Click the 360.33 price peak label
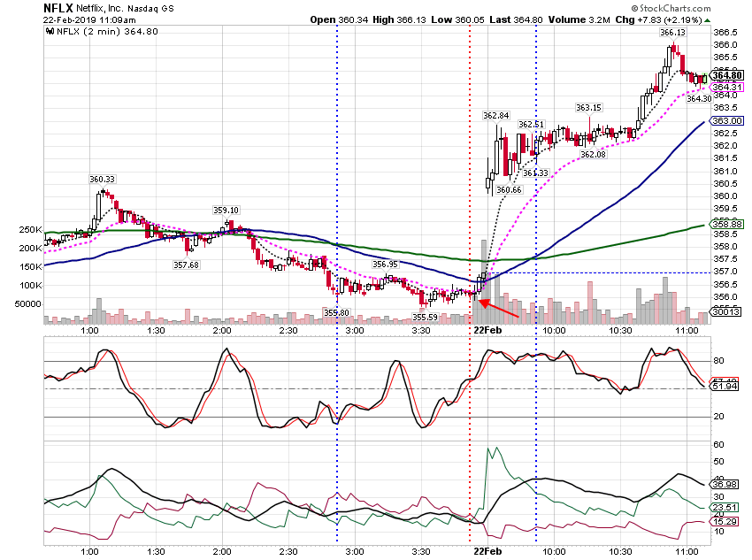The height and width of the screenshot is (560, 752). [102, 180]
